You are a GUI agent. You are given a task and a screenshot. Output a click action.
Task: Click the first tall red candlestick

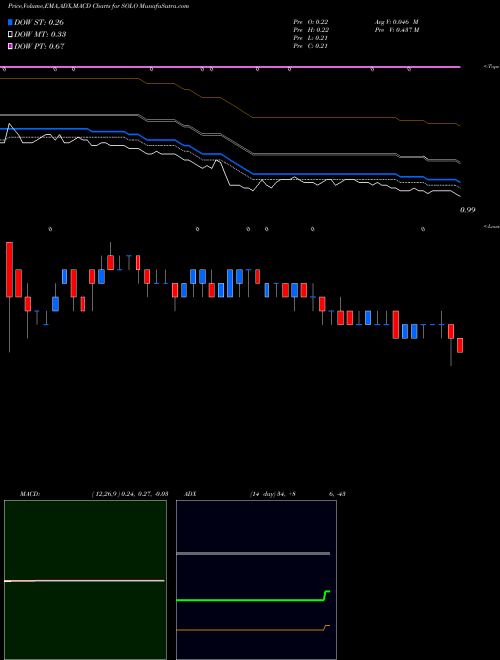9,269
